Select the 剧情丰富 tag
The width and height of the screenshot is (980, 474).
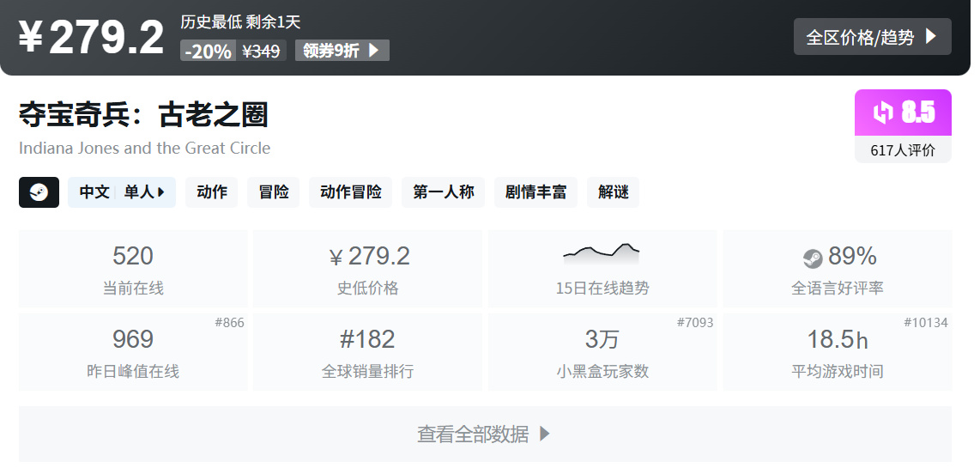pos(535,192)
